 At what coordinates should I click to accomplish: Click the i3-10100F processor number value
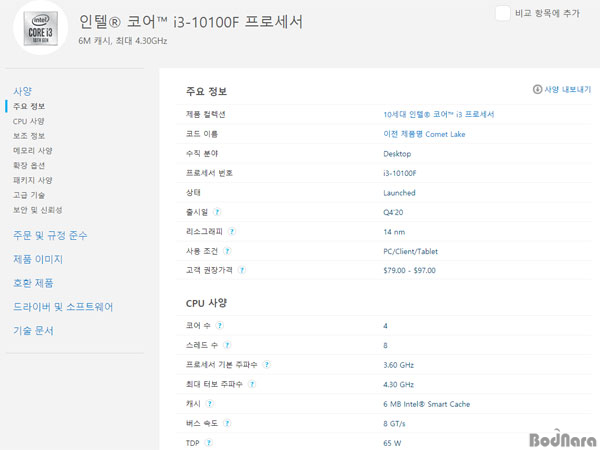point(399,173)
